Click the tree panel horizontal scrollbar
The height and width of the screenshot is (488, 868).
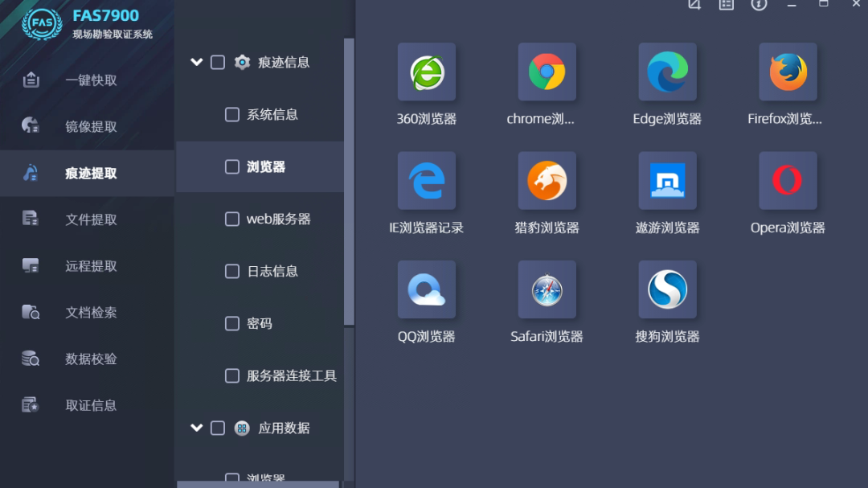[x=258, y=484]
